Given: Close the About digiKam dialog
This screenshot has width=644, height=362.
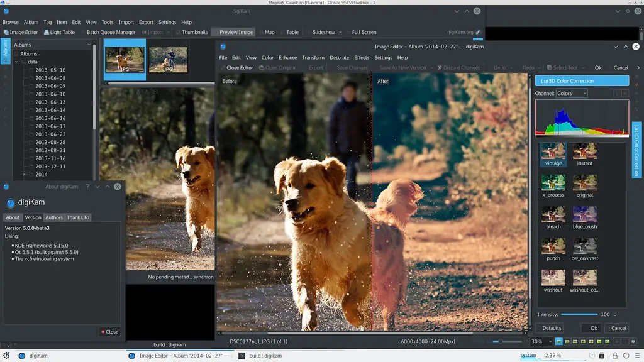Looking at the screenshot, I should [x=110, y=332].
